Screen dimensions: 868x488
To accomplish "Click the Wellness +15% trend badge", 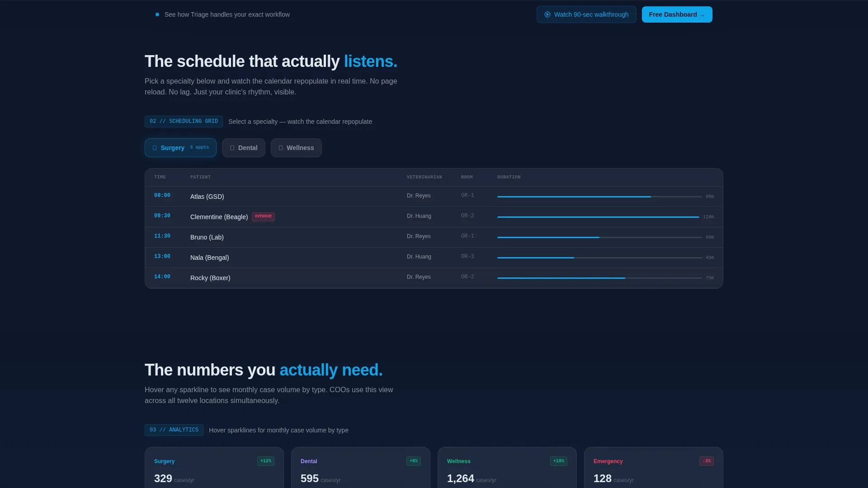I will tap(559, 461).
